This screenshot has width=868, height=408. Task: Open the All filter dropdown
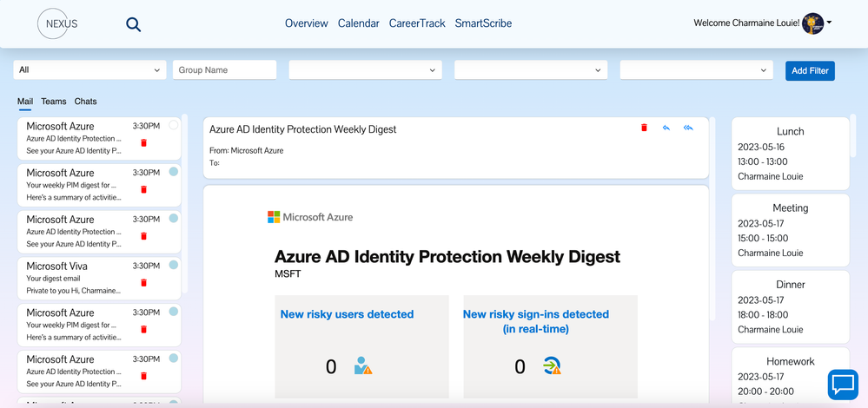click(89, 70)
